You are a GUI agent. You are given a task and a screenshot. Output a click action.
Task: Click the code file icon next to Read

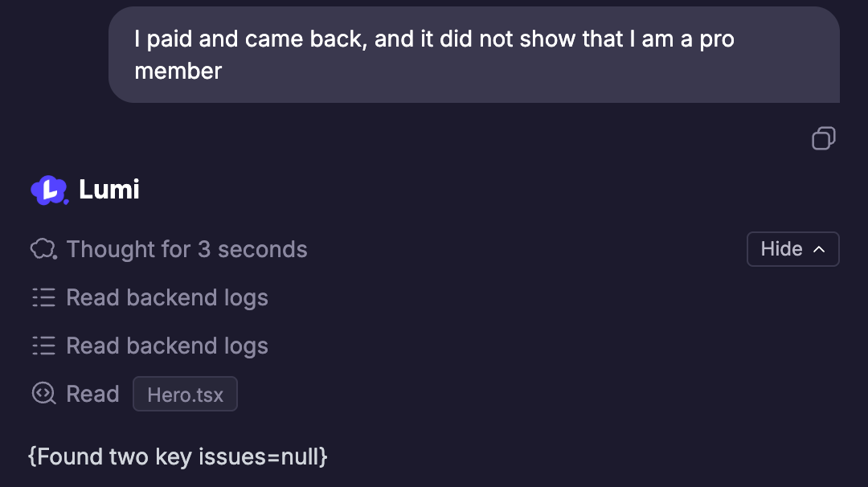pos(43,394)
